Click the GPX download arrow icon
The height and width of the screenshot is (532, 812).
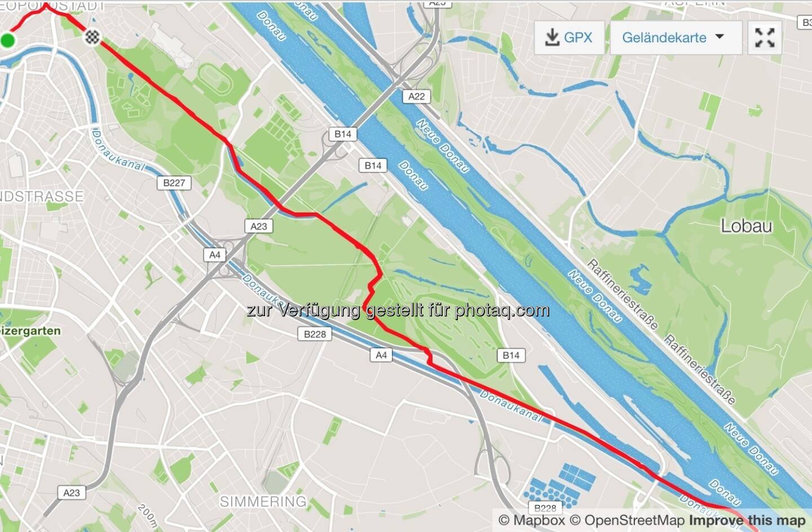(552, 37)
